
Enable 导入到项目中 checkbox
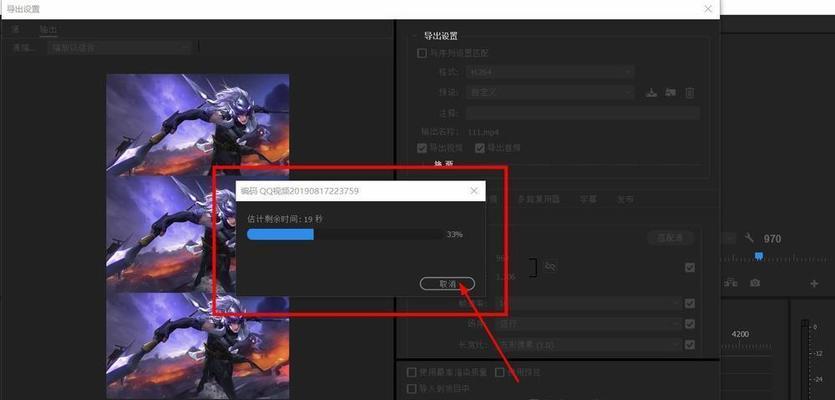click(411, 388)
